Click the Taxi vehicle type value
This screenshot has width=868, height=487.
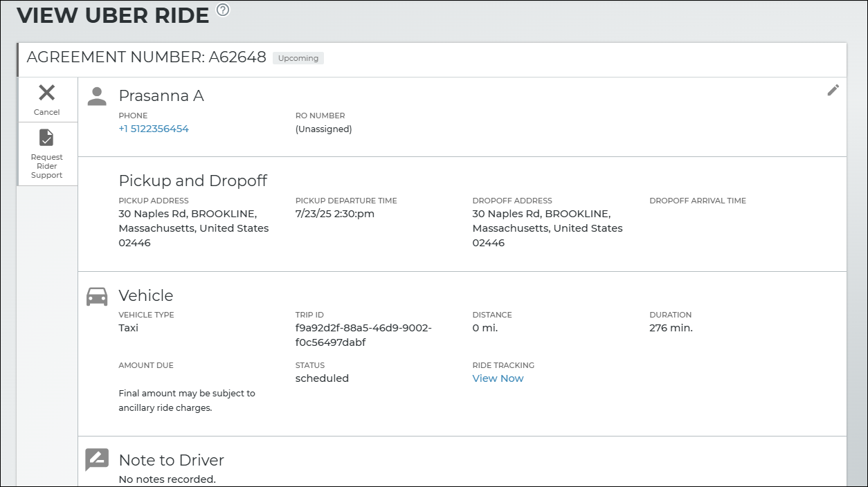[x=129, y=328]
